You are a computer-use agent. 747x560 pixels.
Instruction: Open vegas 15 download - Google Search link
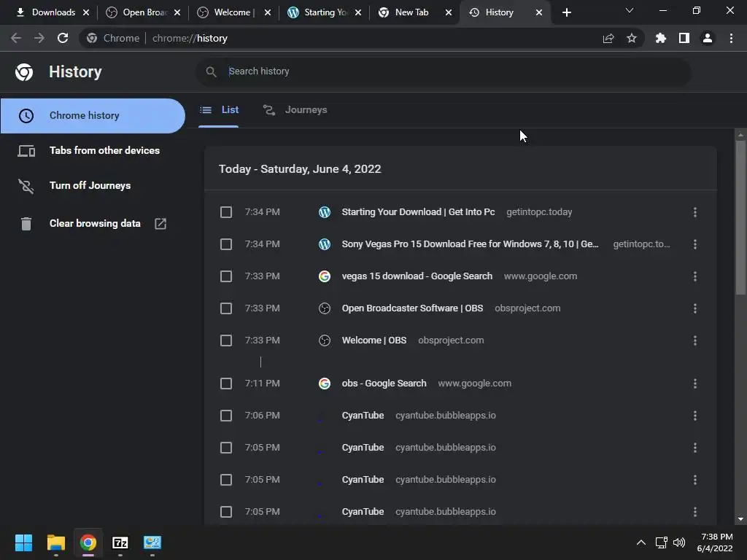(417, 276)
